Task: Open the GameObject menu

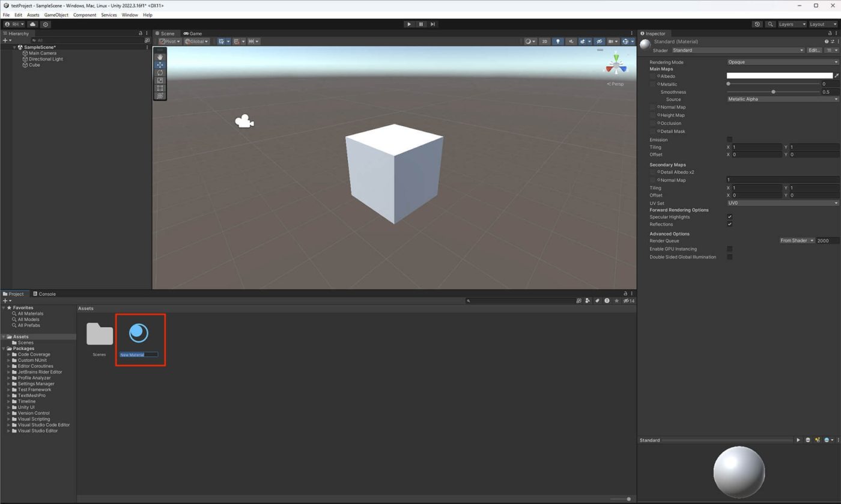Action: tap(56, 15)
